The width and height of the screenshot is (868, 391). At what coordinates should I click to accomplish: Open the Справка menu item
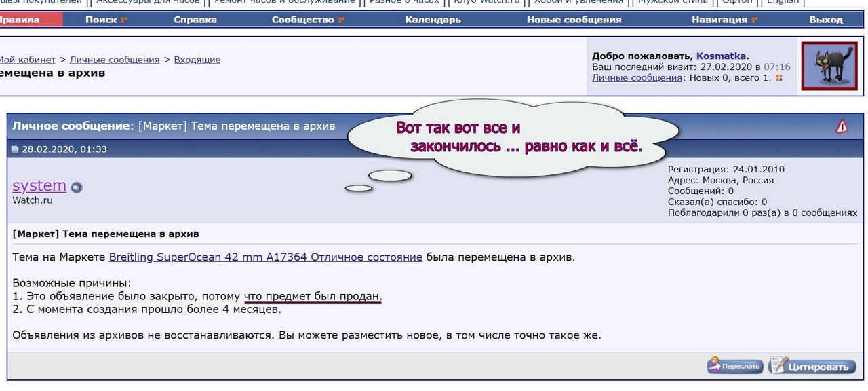click(195, 20)
